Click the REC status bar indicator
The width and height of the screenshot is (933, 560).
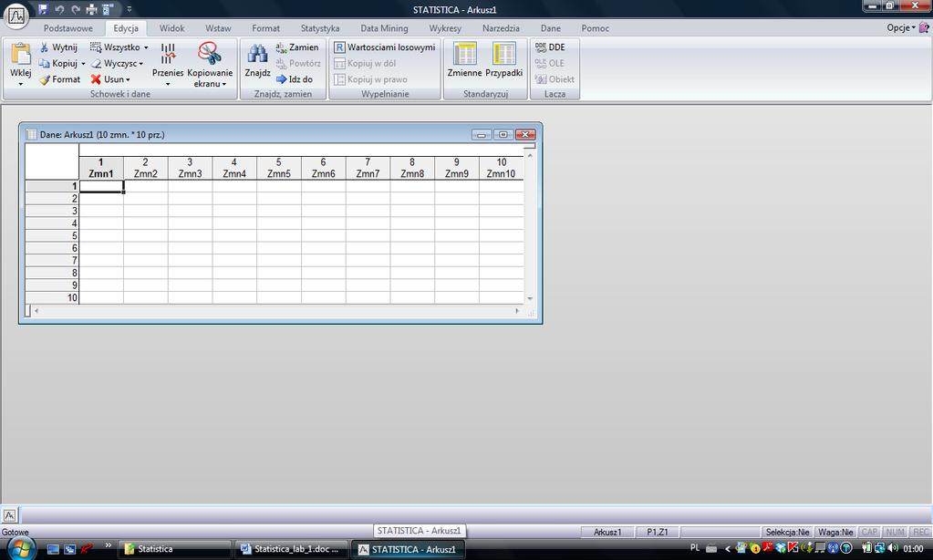pos(920,532)
